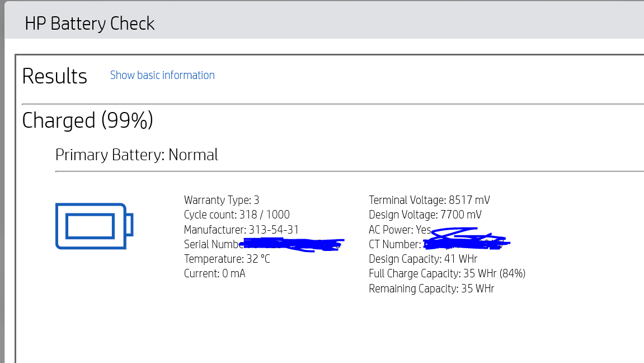Expand the Charged (99%) results section
644x363 pixels.
click(87, 120)
